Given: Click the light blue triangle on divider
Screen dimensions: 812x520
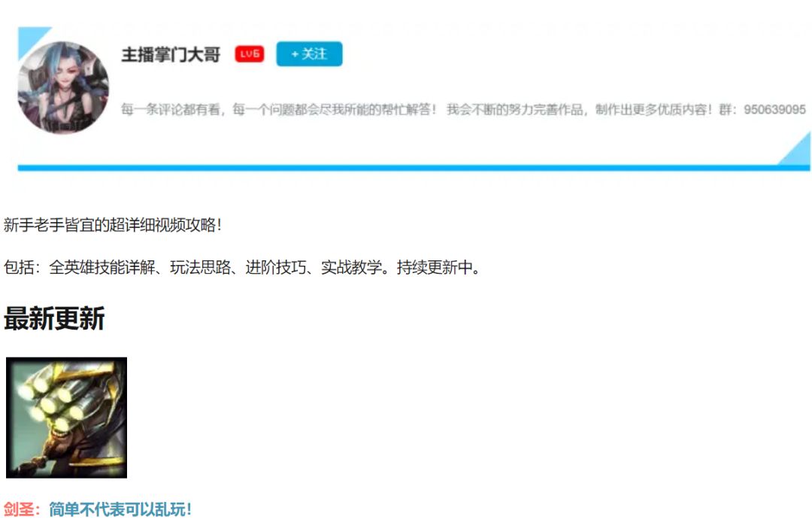Looking at the screenshot, I should click(x=795, y=149).
